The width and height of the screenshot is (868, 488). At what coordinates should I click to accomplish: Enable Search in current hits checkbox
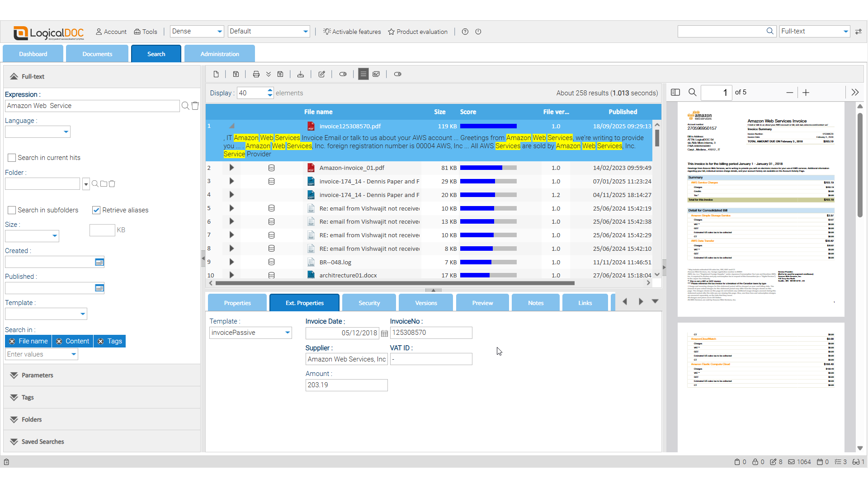12,158
